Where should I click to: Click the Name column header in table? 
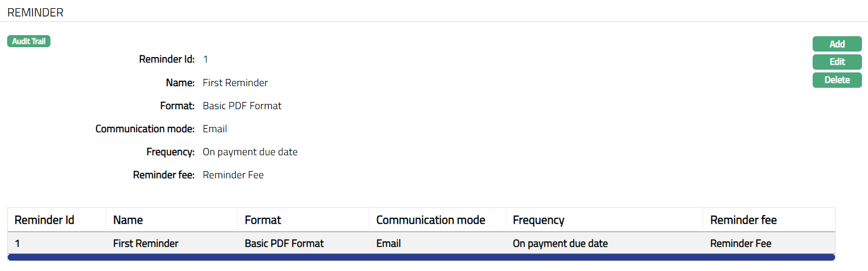(128, 220)
